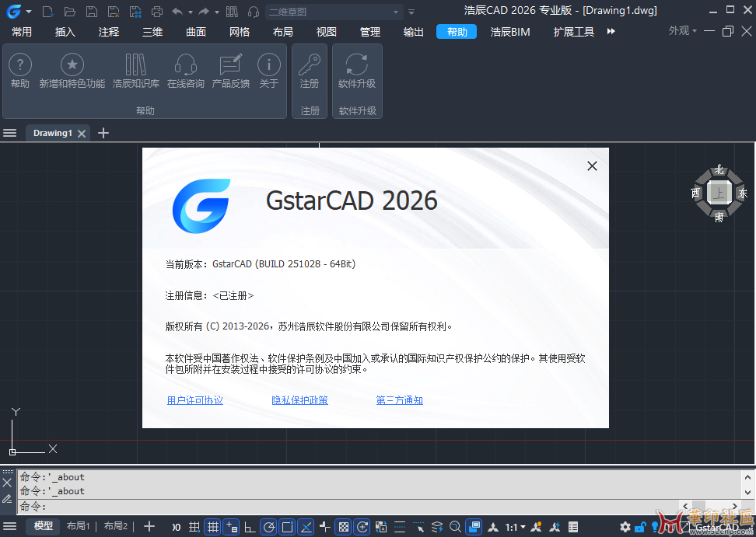Select the 布局1 layout tab

click(78, 526)
